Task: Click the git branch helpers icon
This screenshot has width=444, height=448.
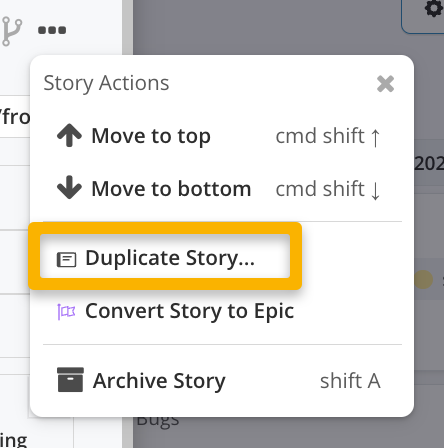Action: pyautogui.click(x=12, y=31)
